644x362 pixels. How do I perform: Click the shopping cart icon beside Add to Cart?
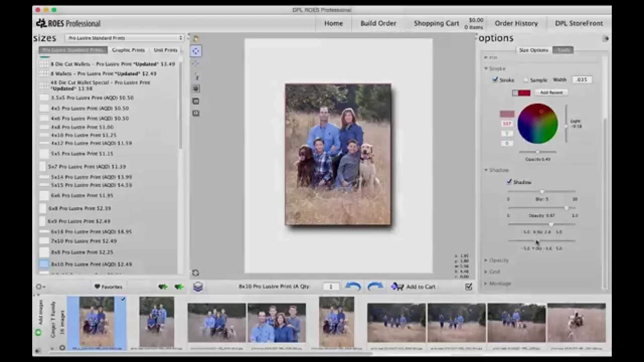[397, 287]
